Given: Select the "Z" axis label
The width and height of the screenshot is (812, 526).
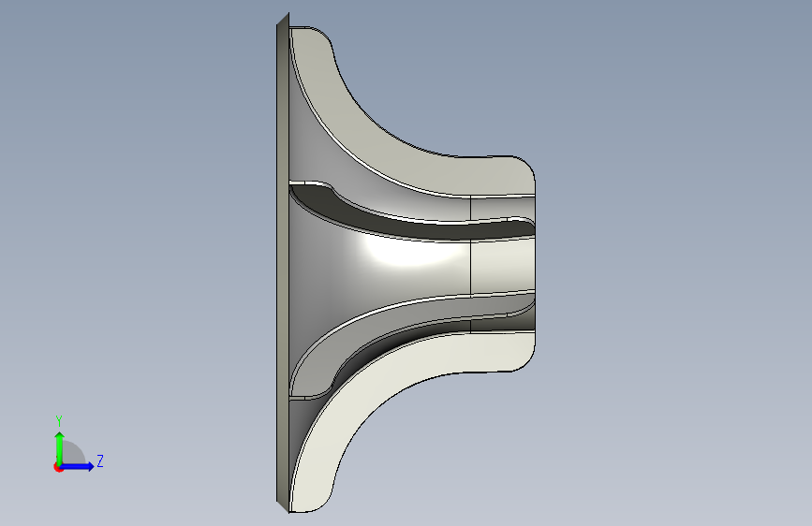Looking at the screenshot, I should coord(100,460).
